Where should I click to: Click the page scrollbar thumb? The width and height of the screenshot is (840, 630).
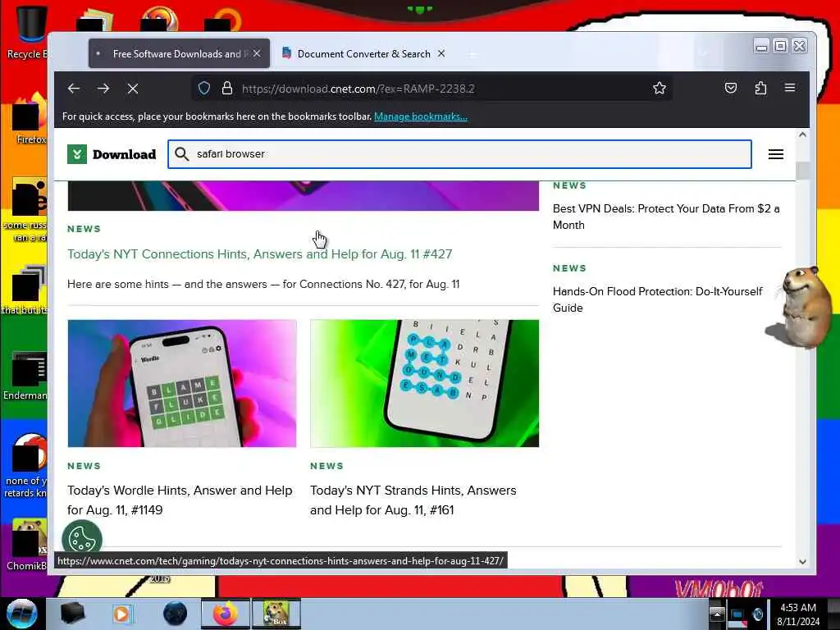click(x=802, y=171)
